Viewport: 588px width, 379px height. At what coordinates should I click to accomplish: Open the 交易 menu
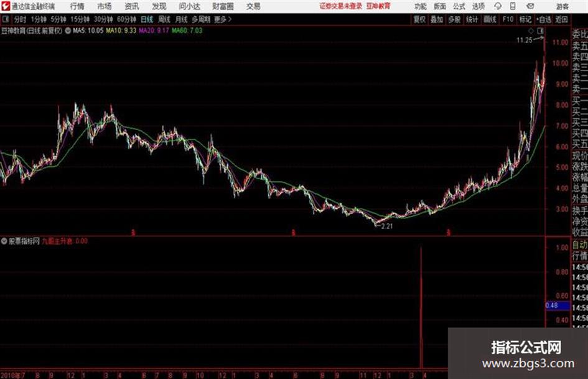[x=253, y=6]
